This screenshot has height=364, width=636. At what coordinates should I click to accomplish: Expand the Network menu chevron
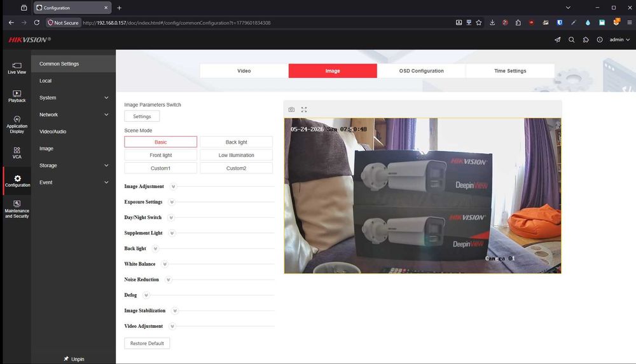[x=106, y=115]
